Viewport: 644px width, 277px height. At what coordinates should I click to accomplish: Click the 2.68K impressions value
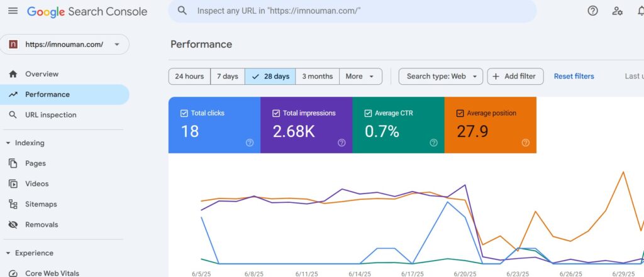[294, 131]
